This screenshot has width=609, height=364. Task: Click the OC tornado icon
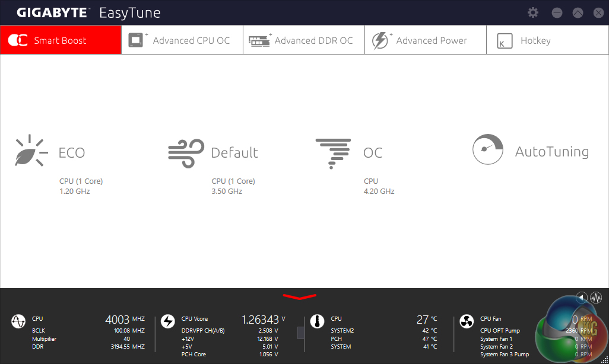333,154
